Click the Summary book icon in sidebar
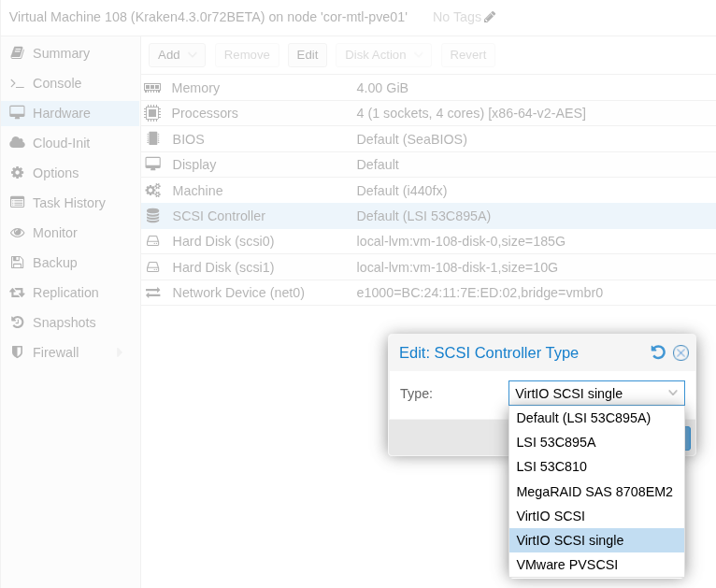 click(17, 53)
